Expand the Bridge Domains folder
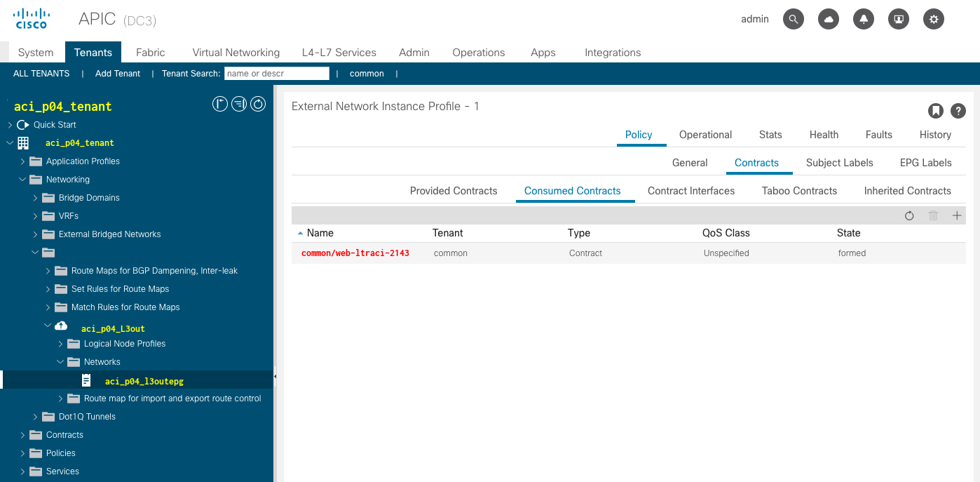The height and width of the screenshot is (482, 980). (35, 198)
